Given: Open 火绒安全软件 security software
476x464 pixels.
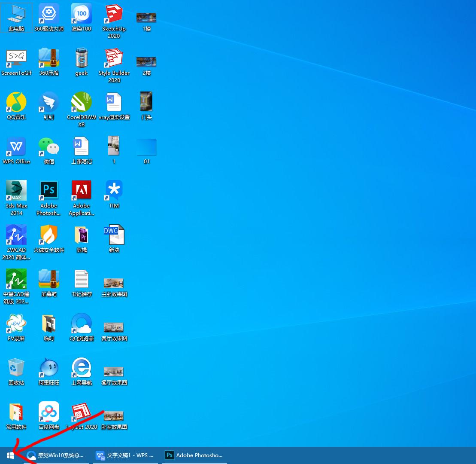Looking at the screenshot, I should coord(49,235).
